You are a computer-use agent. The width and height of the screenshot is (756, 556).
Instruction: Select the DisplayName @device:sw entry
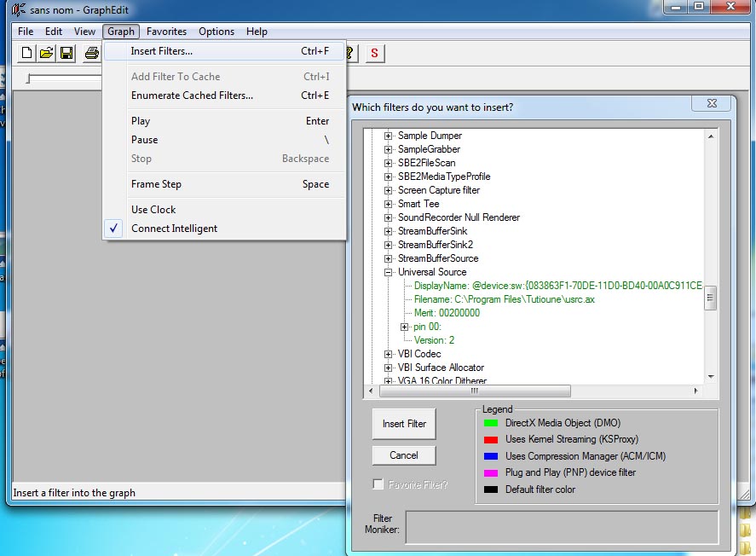click(558, 286)
